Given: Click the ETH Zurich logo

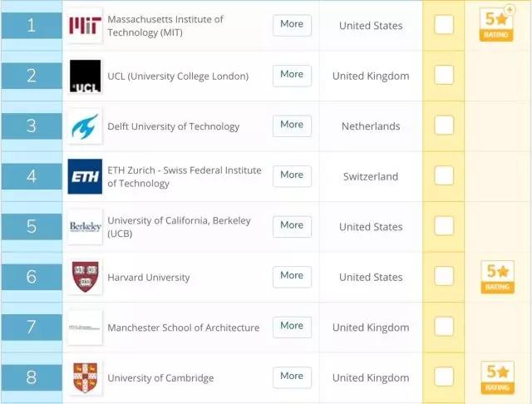Looking at the screenshot, I should click(x=85, y=176).
